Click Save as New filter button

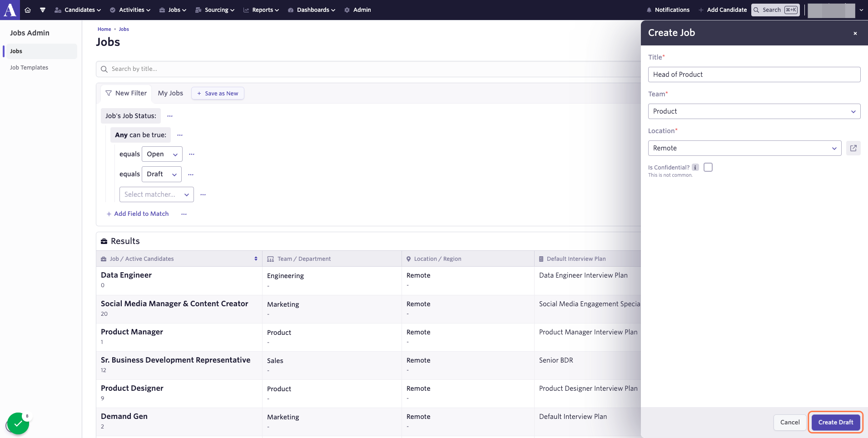click(x=218, y=93)
